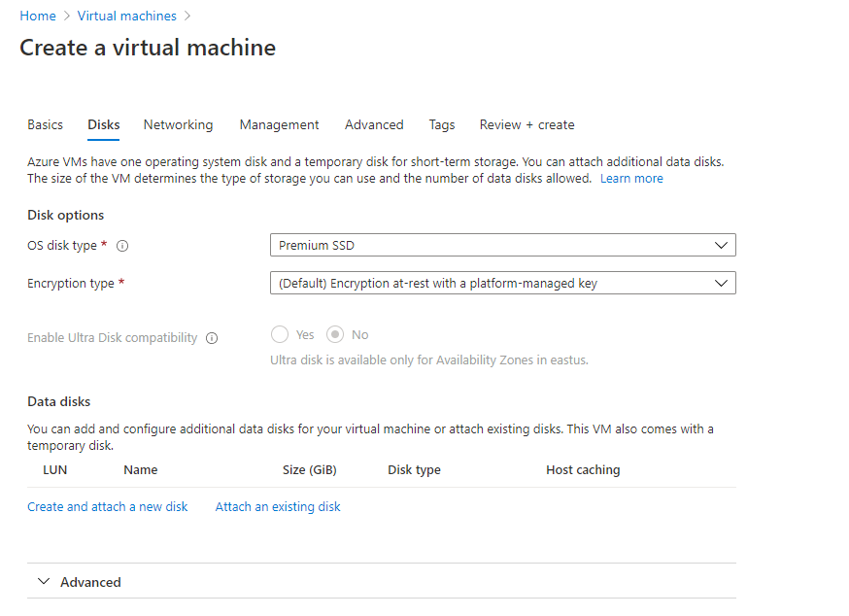Select the Disks tab

104,124
